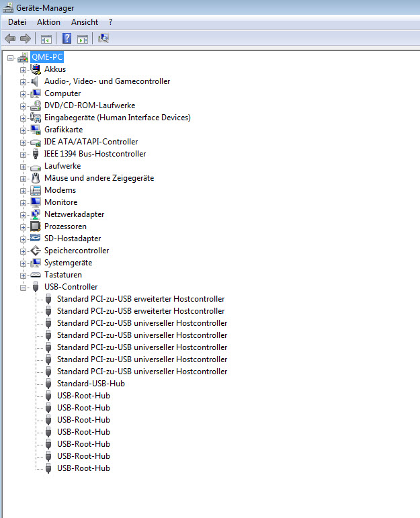Click the DVD/CD-ROM drive icon

coord(36,105)
